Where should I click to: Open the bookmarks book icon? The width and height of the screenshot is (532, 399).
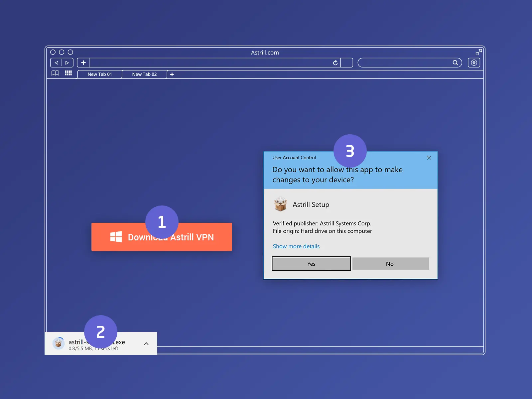pos(55,73)
